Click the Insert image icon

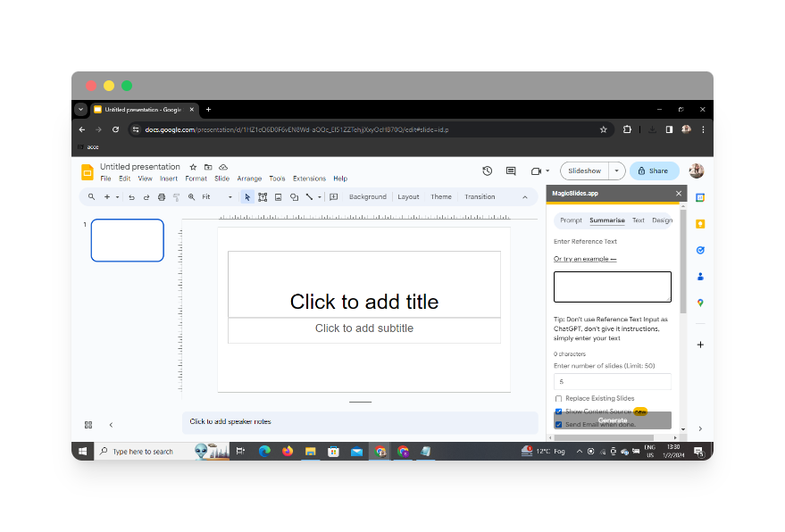click(x=279, y=197)
